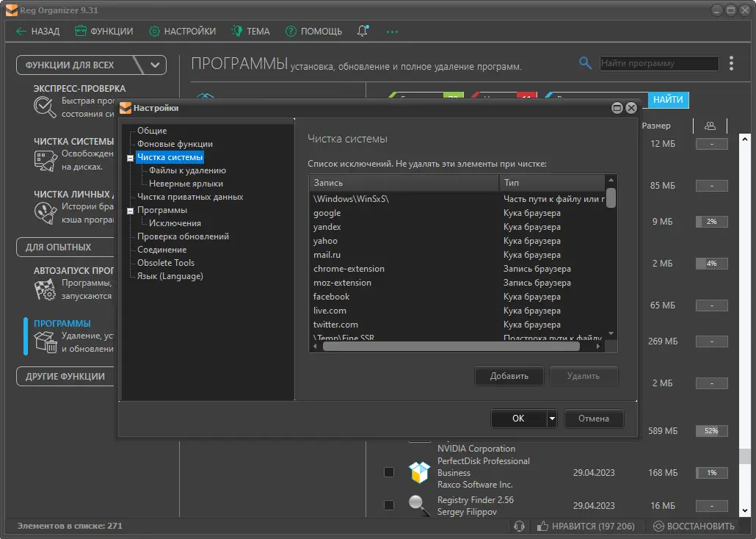
Task: Open the OK button dropdown arrow
Action: click(553, 419)
